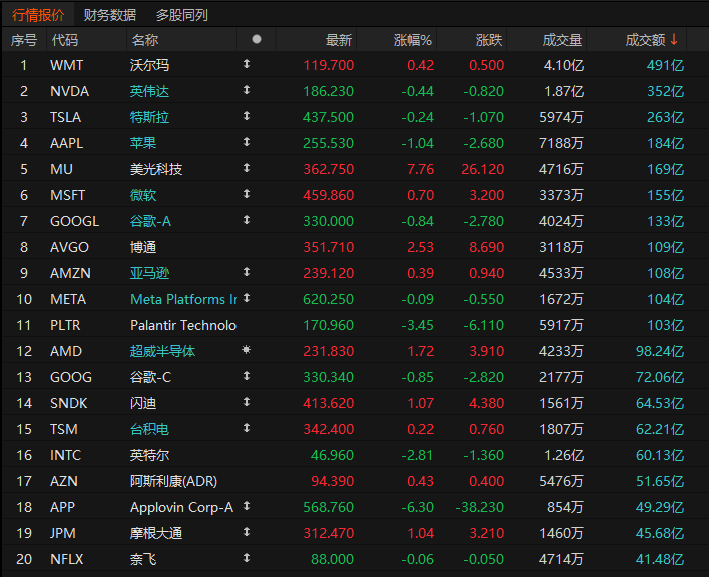Click the marker icon in GOOG row
Screen dimensions: 709x577
coord(247,376)
